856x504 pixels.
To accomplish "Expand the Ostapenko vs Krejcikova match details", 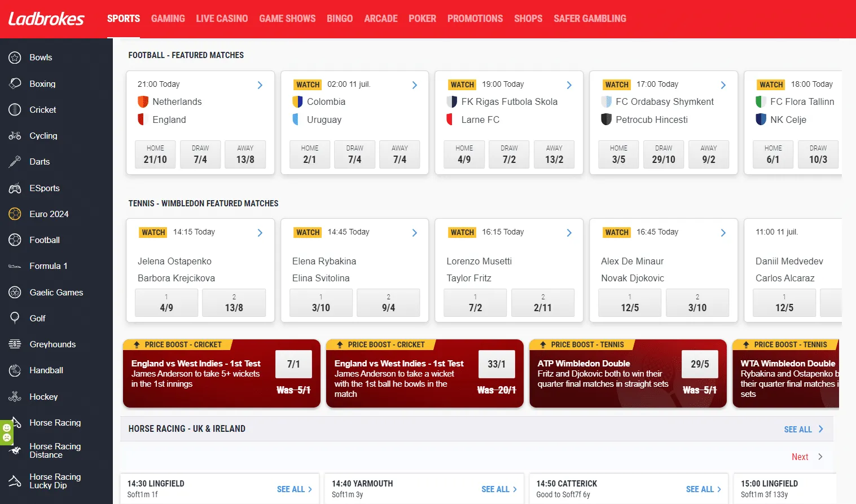I will tap(260, 232).
